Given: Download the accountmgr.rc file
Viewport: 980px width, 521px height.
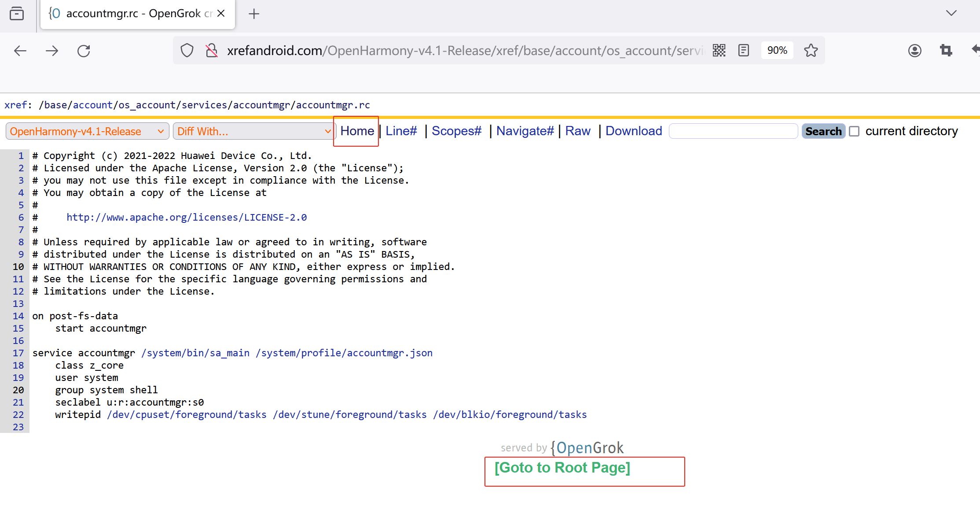Looking at the screenshot, I should (x=634, y=131).
